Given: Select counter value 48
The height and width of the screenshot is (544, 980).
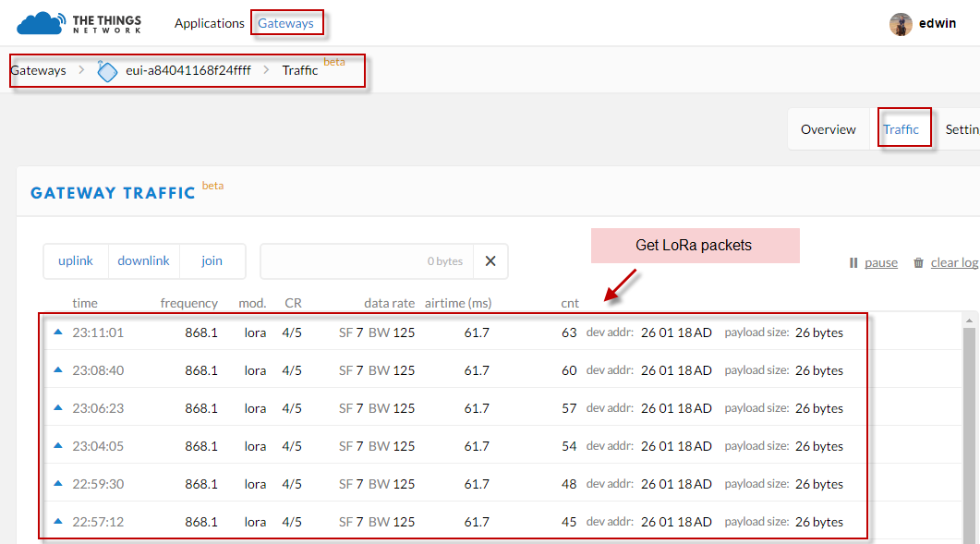Looking at the screenshot, I should pyautogui.click(x=569, y=484).
